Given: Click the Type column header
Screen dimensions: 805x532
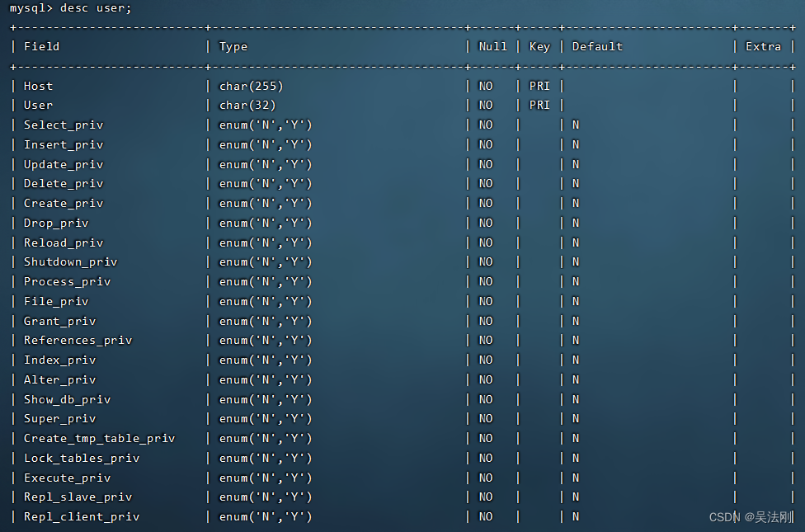Looking at the screenshot, I should (233, 47).
